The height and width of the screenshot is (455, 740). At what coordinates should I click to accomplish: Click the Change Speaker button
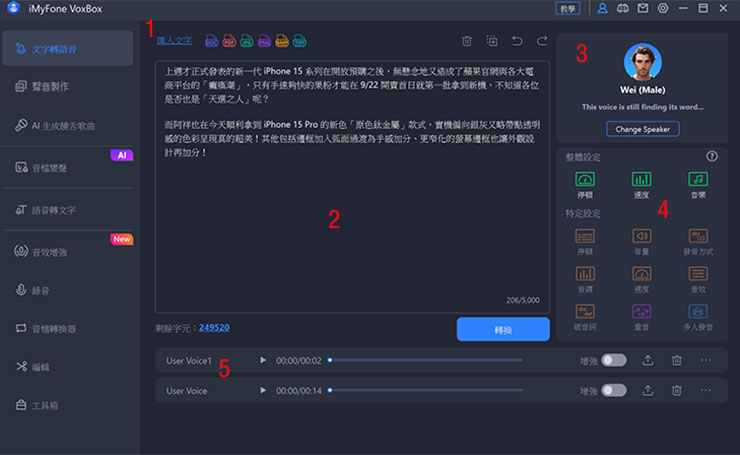tap(643, 129)
